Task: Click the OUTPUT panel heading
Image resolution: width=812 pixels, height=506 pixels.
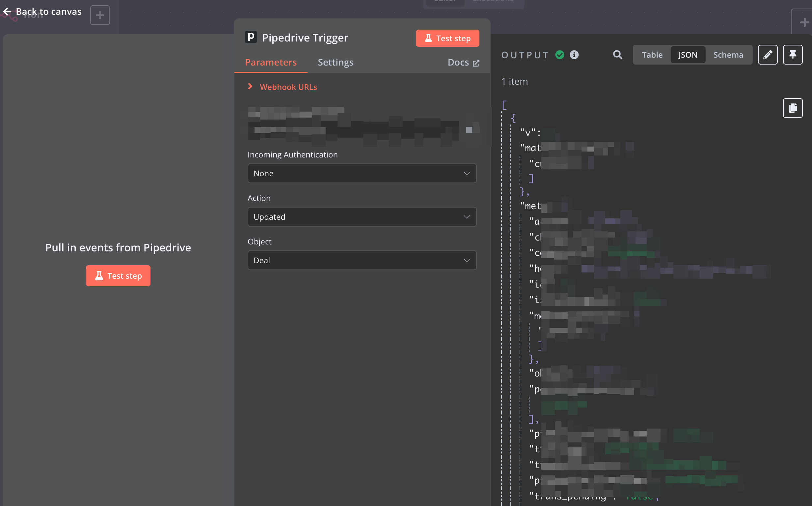Action: 525,55
